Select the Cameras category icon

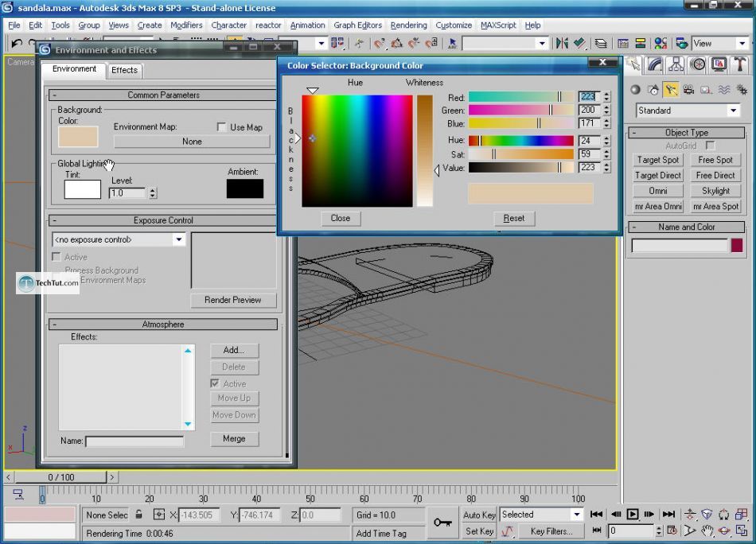pyautogui.click(x=688, y=90)
